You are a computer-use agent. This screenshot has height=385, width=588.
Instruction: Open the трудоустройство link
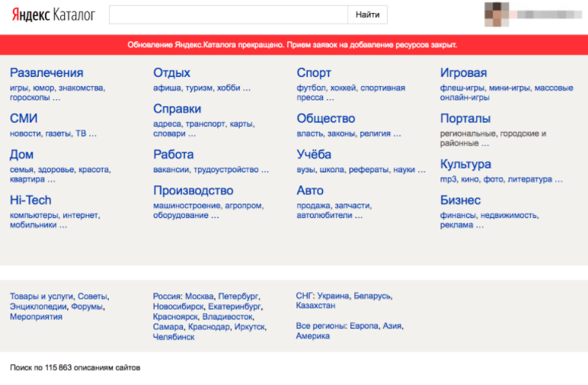click(225, 169)
